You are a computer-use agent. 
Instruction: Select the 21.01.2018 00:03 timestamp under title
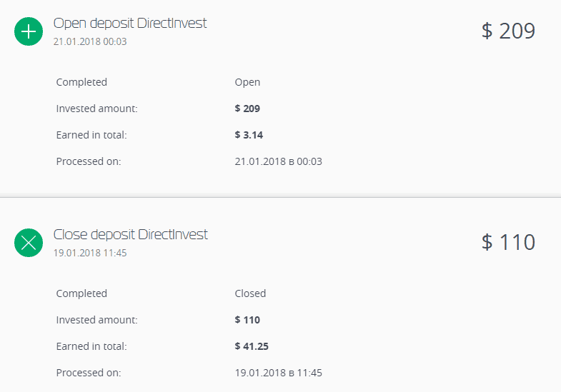90,42
